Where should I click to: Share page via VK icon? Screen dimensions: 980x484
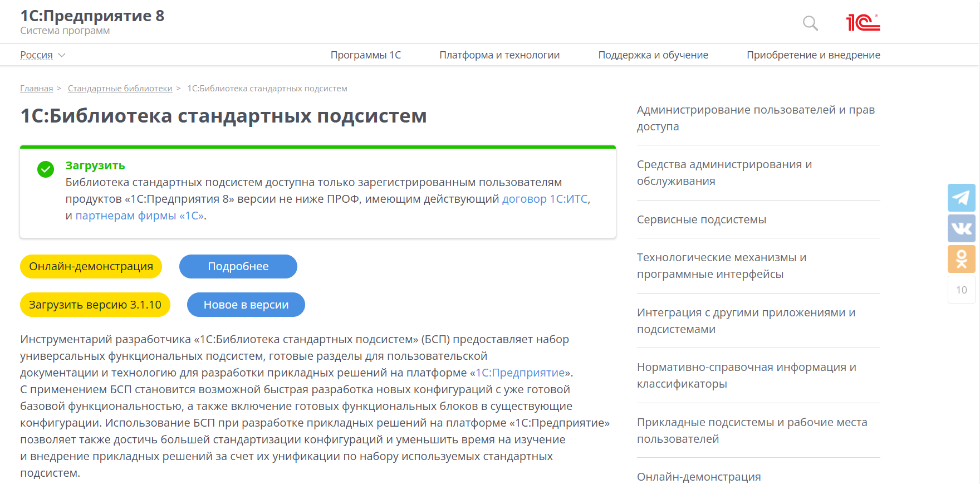(962, 228)
